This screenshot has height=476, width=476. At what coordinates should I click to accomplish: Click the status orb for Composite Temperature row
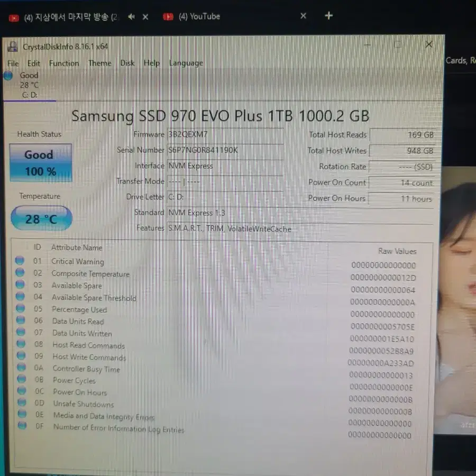click(x=20, y=272)
